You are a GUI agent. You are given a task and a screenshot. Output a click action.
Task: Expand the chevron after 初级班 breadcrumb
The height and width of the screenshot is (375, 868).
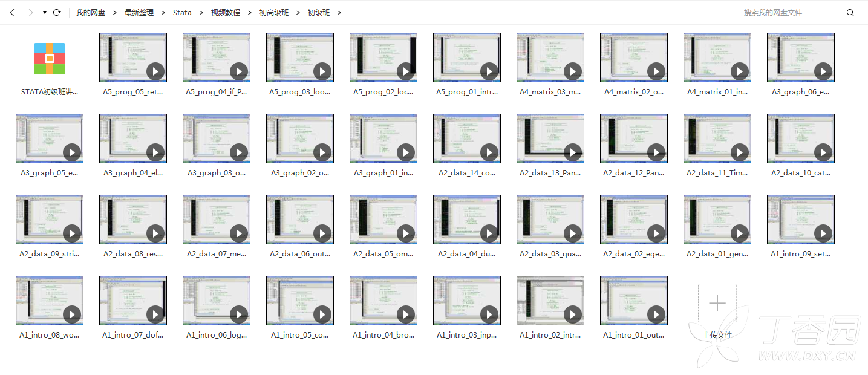339,13
